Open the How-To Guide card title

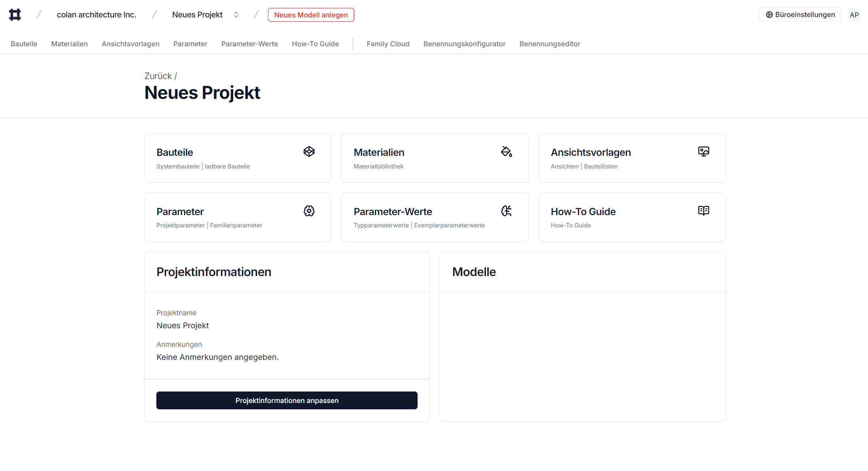[x=583, y=212]
